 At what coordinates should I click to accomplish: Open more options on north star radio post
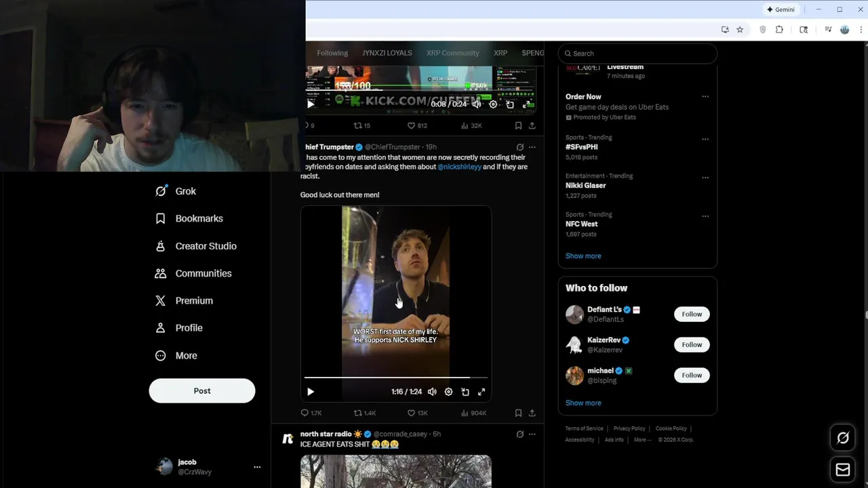click(x=532, y=434)
